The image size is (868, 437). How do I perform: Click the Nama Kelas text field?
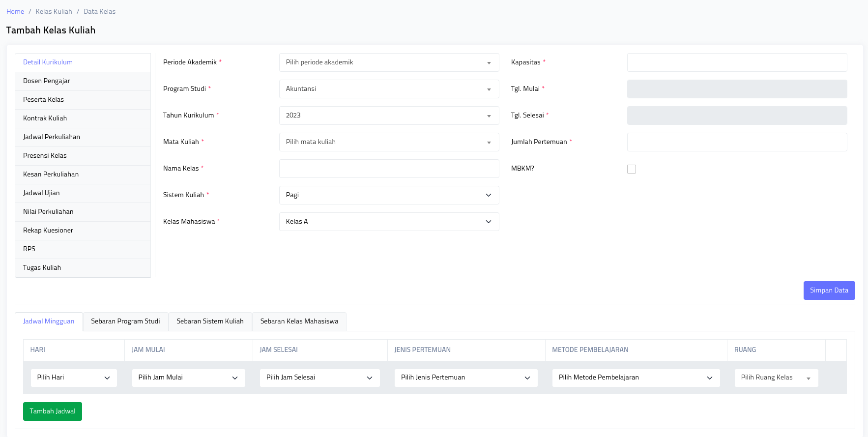click(x=389, y=169)
